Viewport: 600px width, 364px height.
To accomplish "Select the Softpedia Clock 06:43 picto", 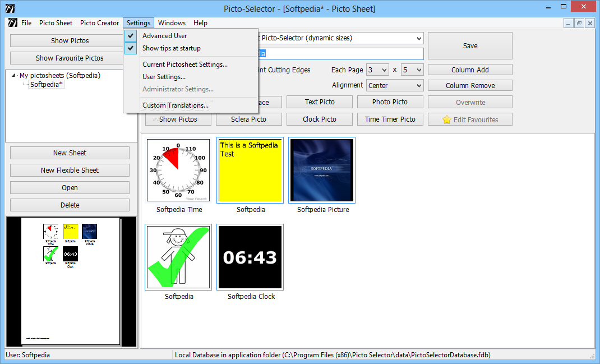I will click(x=250, y=257).
